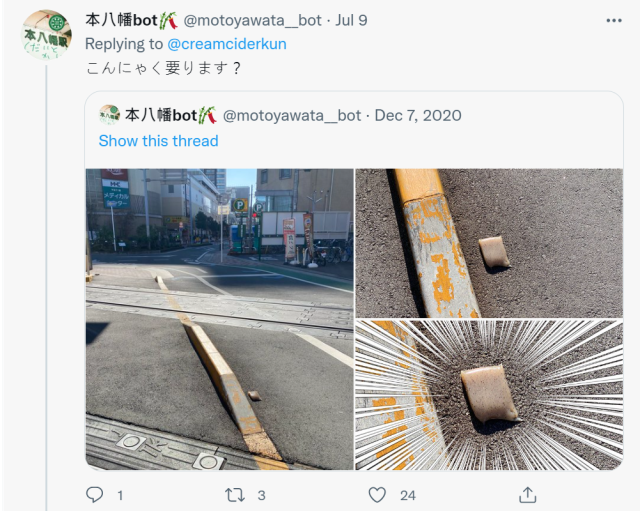This screenshot has height=511, width=640.
Task: Click the like count 24
Action: pos(407,495)
